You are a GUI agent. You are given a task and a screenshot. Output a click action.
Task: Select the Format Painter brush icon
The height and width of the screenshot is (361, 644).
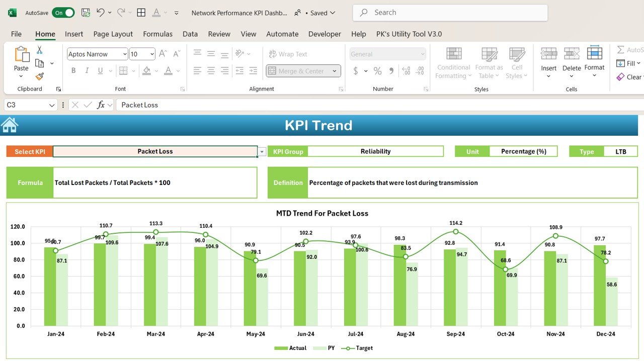40,76
